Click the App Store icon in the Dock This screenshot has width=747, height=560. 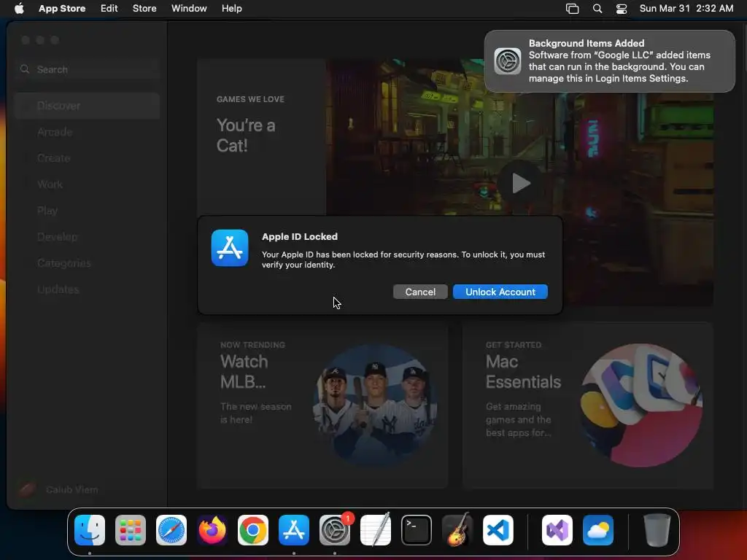(x=294, y=530)
